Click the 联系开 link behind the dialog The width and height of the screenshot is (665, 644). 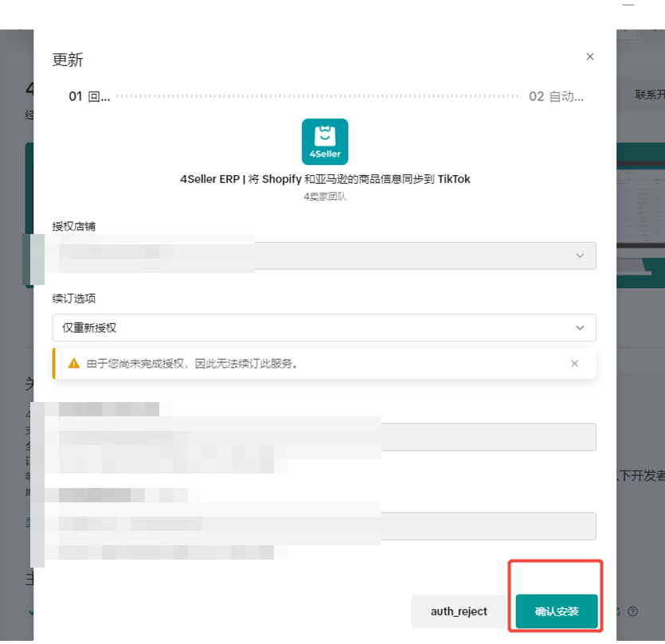(648, 95)
